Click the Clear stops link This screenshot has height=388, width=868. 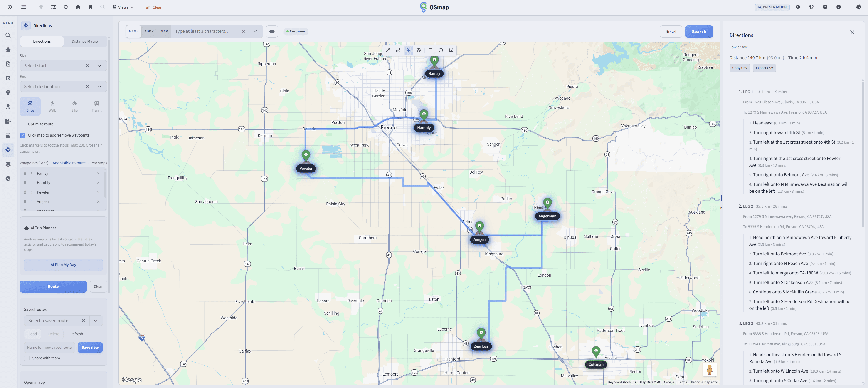click(98, 163)
